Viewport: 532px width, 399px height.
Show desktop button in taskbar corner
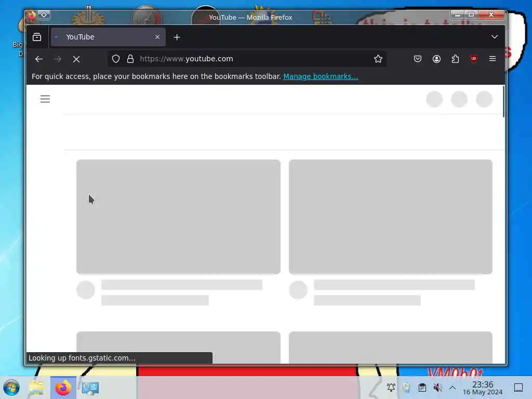coord(518,388)
